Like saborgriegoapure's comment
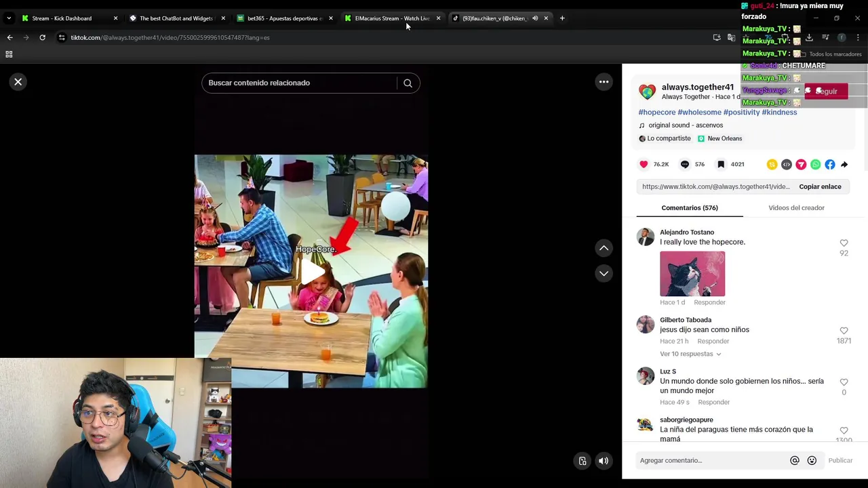The image size is (868, 488). tap(844, 430)
